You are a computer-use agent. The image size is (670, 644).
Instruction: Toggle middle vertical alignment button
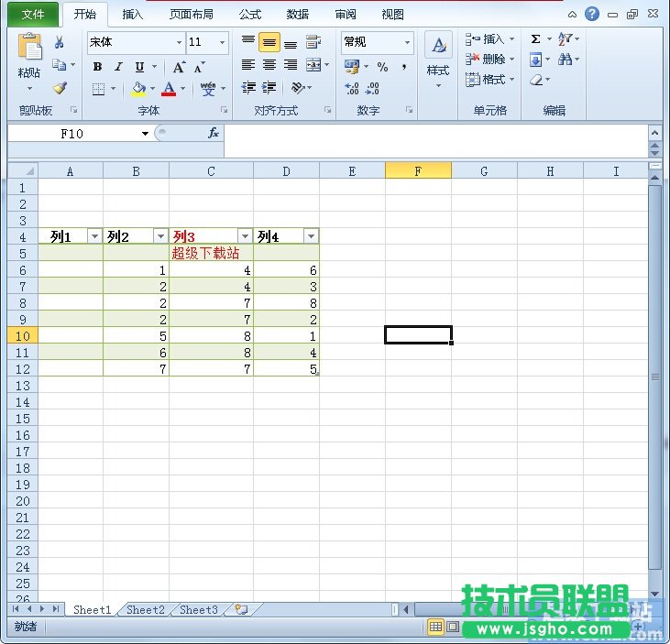269,42
